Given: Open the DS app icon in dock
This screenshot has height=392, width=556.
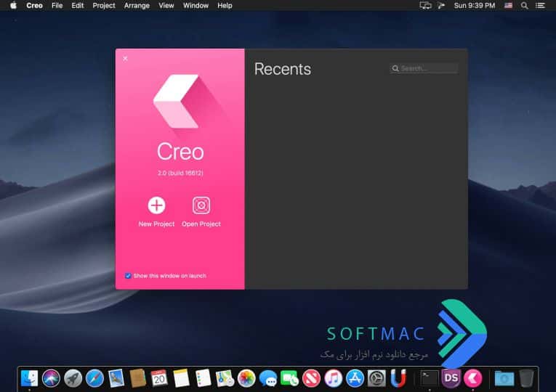Looking at the screenshot, I should coord(451,377).
